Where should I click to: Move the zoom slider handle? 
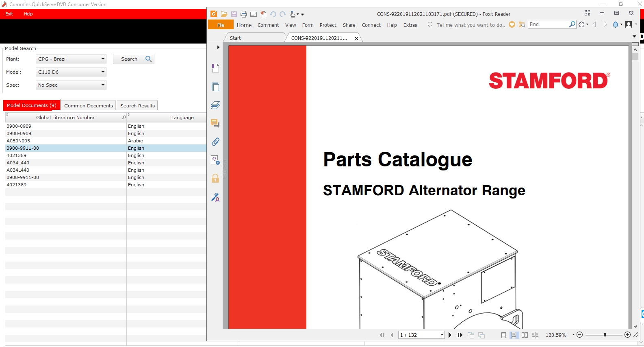[605, 335]
